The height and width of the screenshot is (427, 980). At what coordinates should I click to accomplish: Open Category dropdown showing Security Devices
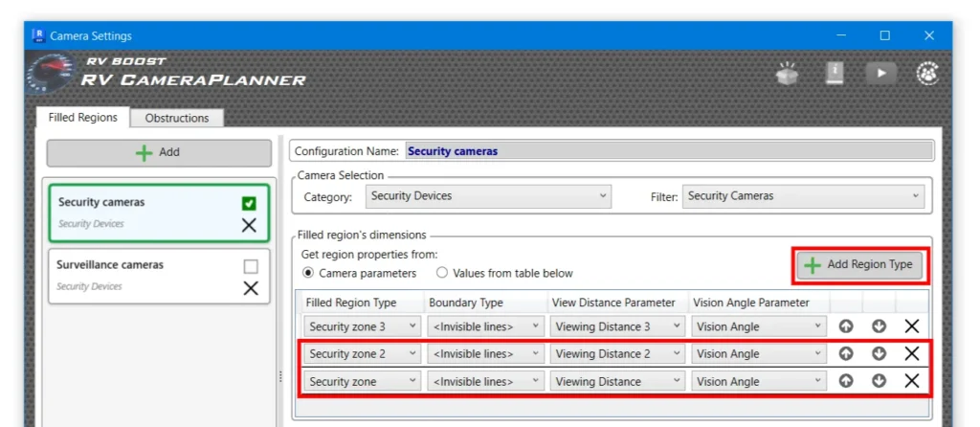[488, 196]
